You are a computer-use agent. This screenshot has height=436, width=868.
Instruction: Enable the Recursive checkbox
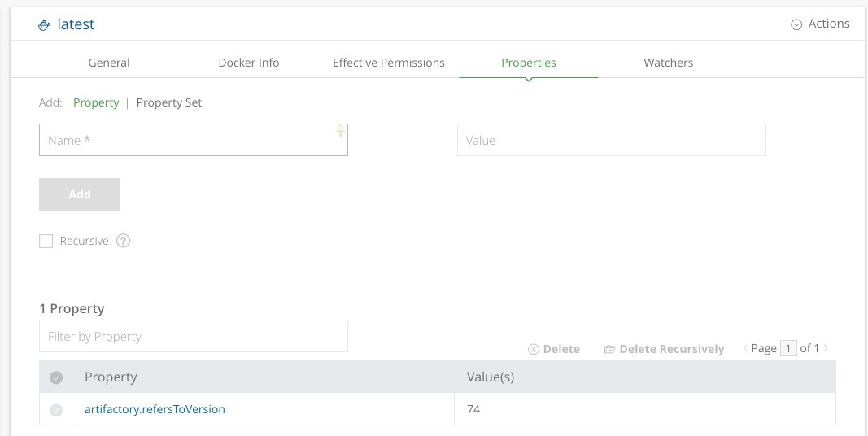coord(46,241)
